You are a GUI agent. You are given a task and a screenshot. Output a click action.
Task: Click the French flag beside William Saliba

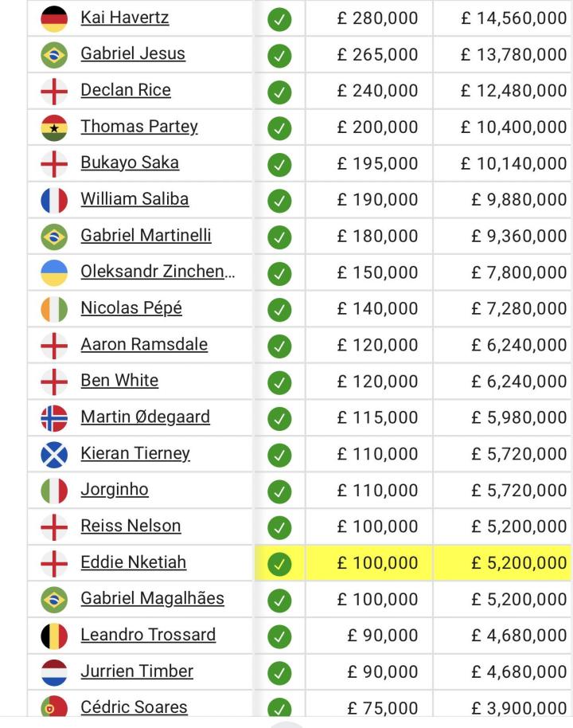click(x=54, y=200)
